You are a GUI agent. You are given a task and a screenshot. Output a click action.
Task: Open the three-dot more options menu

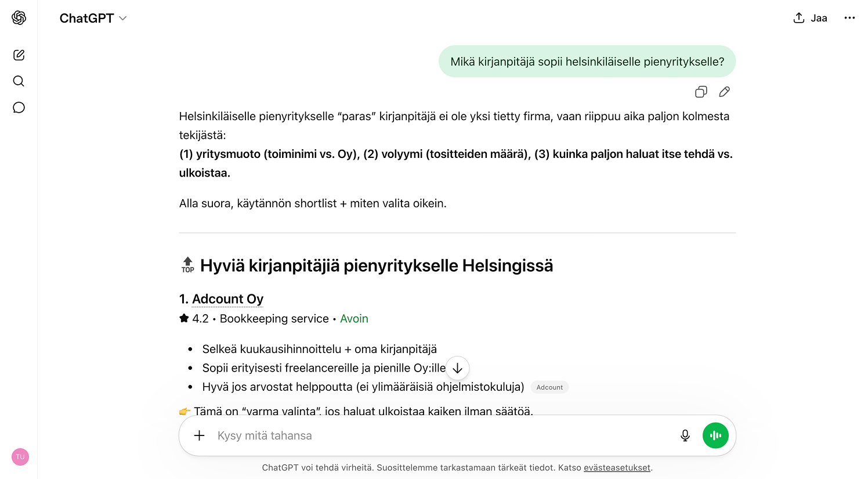(849, 18)
